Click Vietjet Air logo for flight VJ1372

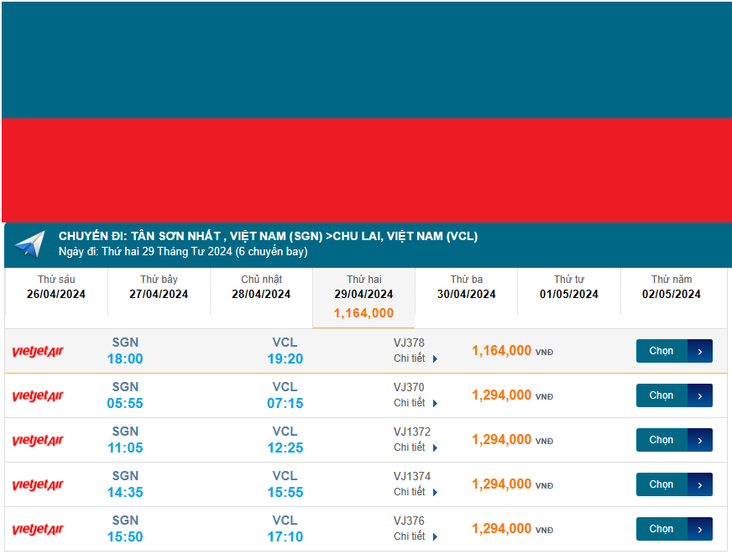[38, 441]
